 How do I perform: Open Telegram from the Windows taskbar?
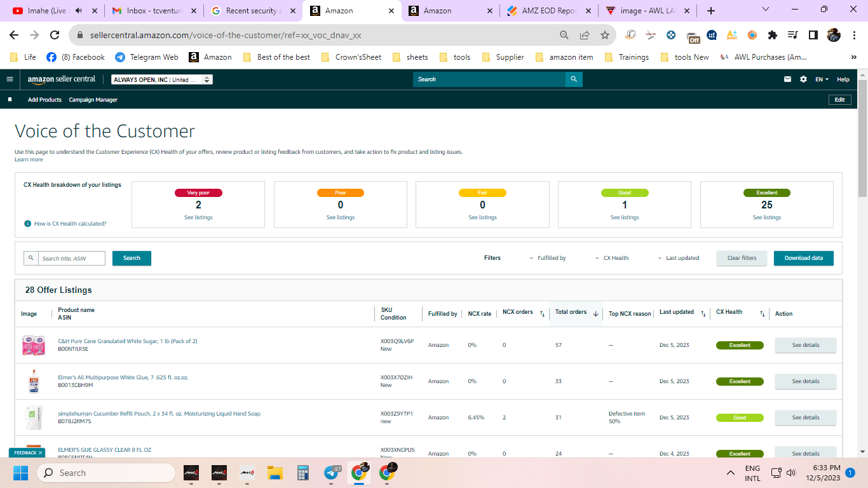tap(332, 473)
